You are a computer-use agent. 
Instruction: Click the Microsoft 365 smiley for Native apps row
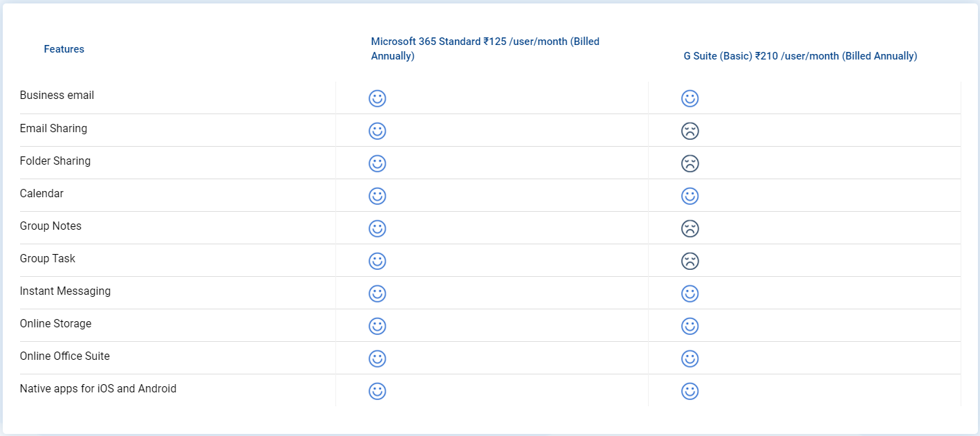377,391
